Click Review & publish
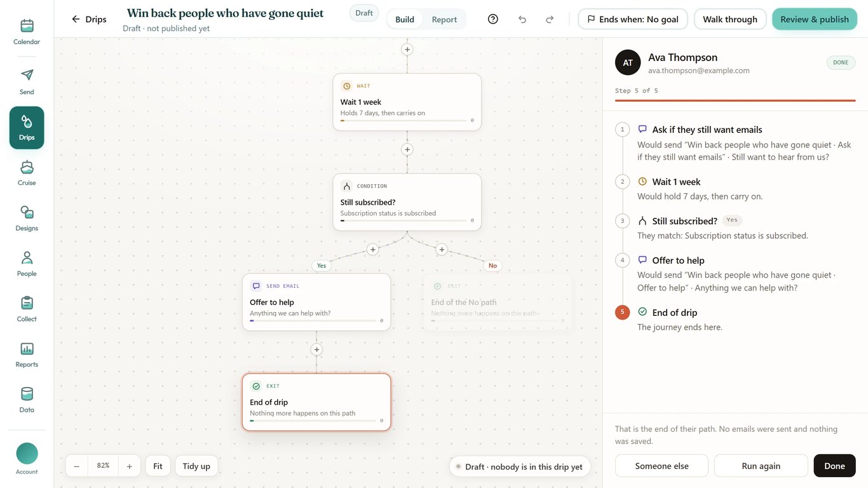The image size is (868, 488). (x=815, y=19)
